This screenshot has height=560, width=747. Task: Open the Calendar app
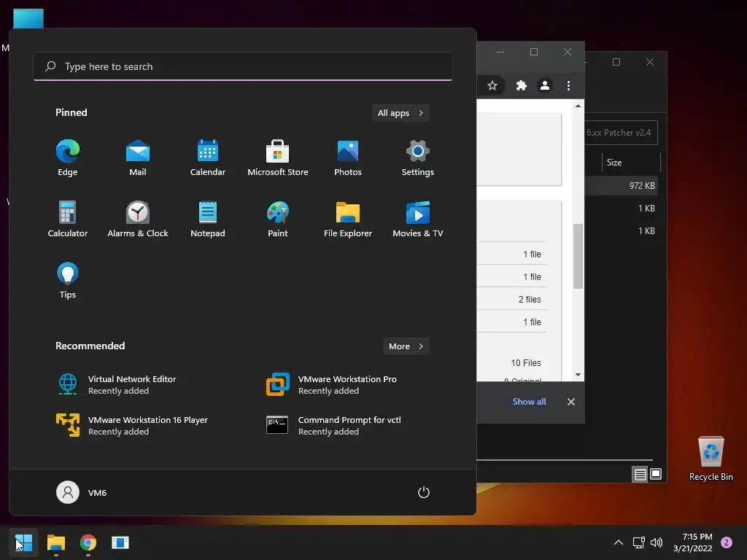(208, 158)
